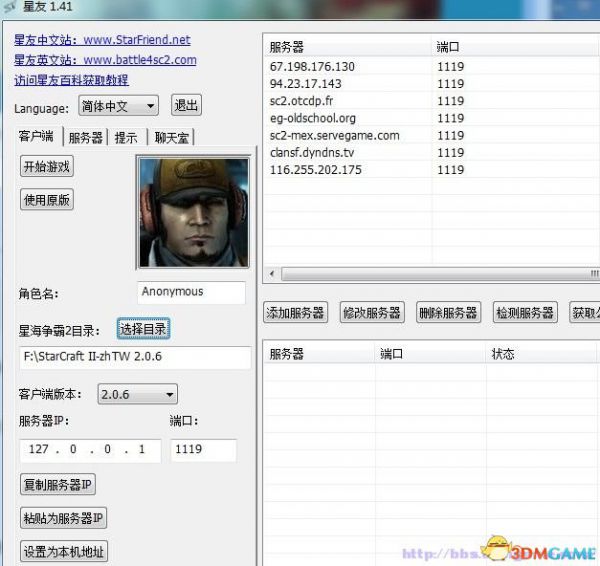Click the 角色名 Anonymous input field
Viewport: 600px width, 566px height.
pyautogui.click(x=191, y=292)
